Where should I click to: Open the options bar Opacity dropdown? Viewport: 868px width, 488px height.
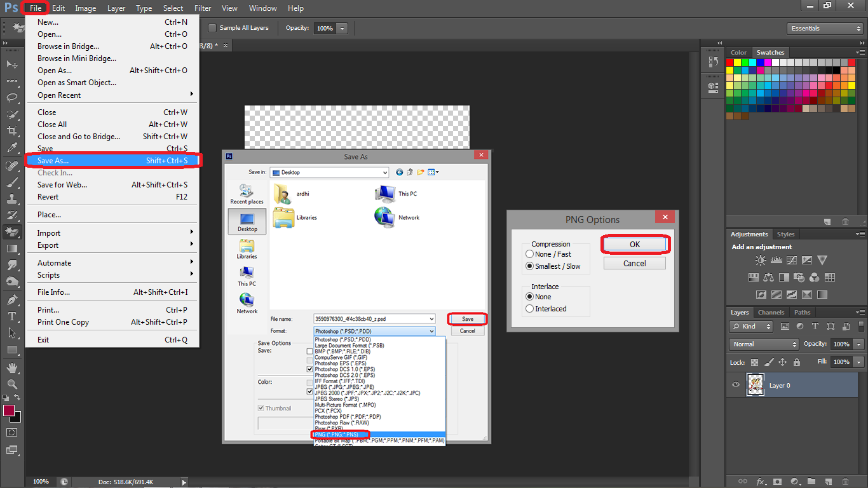[x=342, y=29]
